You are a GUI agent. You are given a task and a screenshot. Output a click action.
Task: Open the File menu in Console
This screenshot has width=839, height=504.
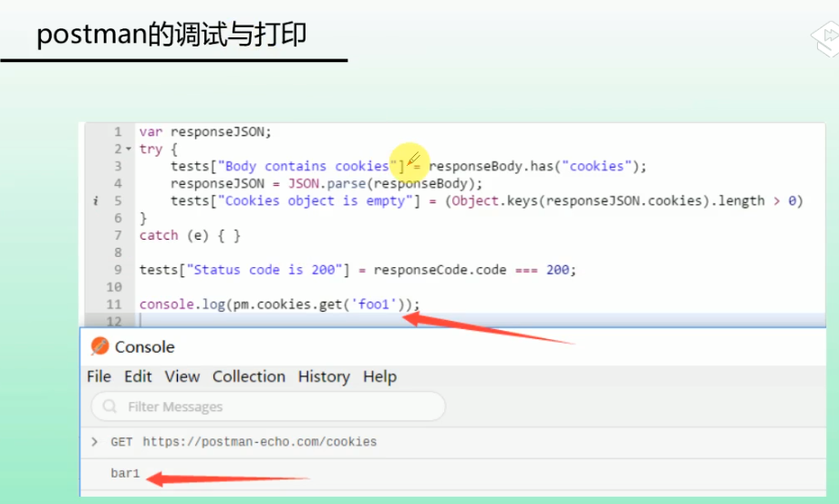coord(99,376)
